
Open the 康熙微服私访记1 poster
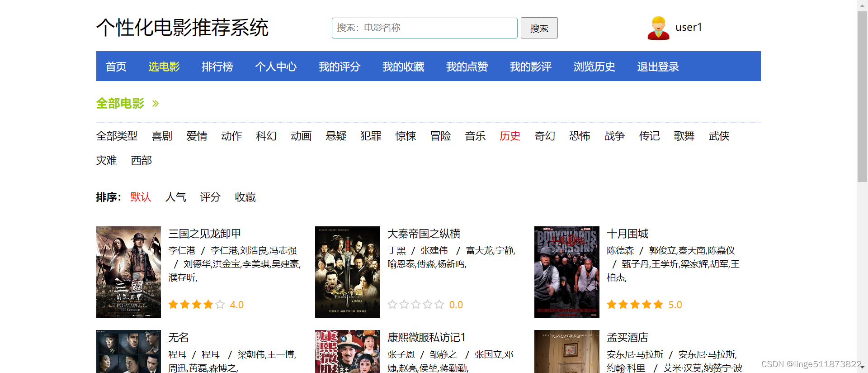tap(348, 351)
